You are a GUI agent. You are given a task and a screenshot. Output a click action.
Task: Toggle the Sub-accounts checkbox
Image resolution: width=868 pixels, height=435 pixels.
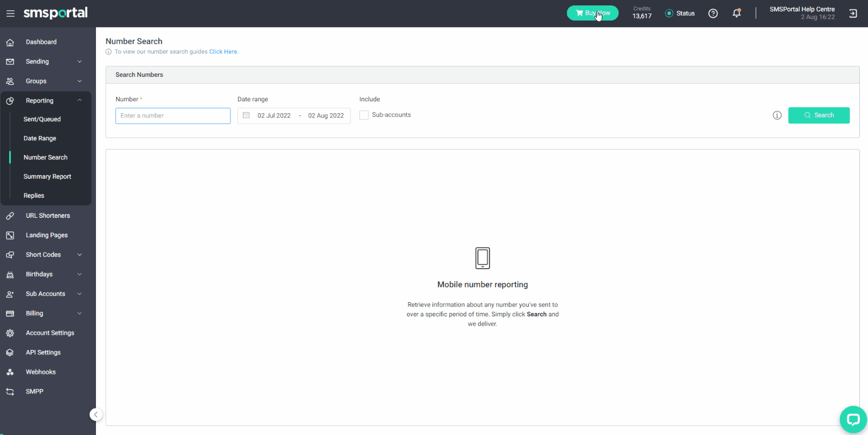point(364,115)
